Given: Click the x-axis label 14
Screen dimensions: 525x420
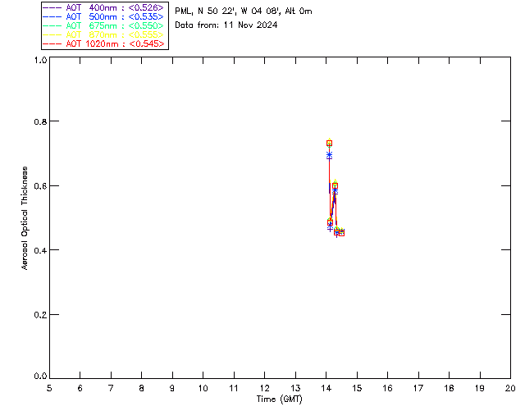Looking at the screenshot, I should (326, 389).
